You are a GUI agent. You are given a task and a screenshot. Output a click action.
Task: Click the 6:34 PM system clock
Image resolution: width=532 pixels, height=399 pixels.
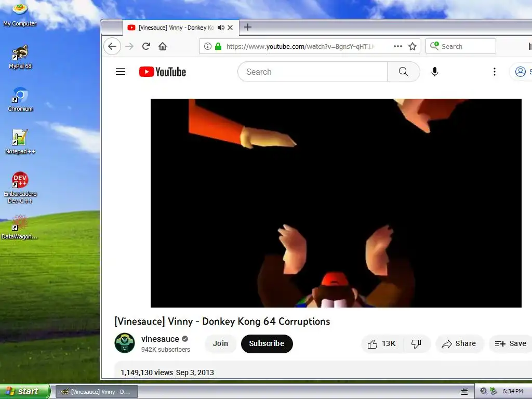[x=512, y=391]
